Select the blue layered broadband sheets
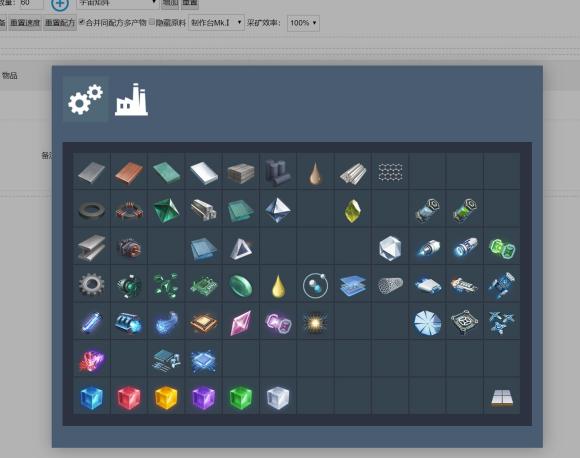The image size is (580, 458). (x=353, y=286)
